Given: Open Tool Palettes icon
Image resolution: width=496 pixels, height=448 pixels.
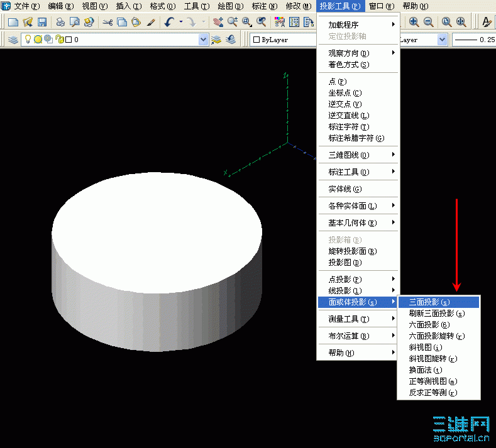Looking at the screenshot, I should 309,22.
